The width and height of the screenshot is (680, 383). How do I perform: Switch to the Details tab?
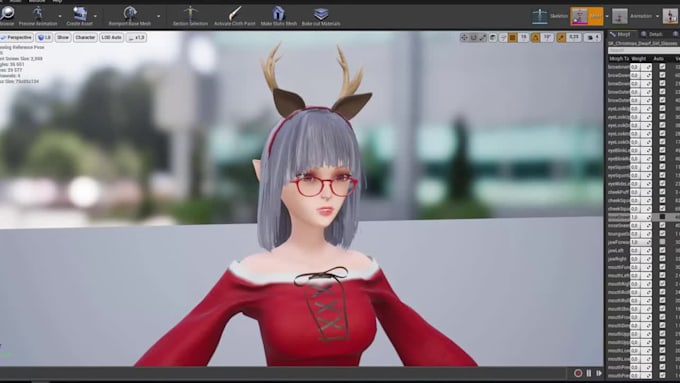tap(652, 34)
